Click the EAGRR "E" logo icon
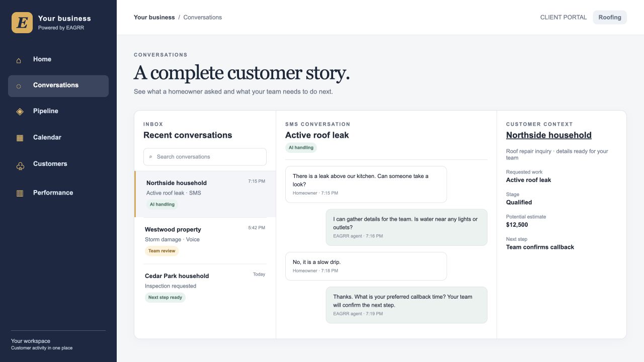Screen dimensions: 644x362 coord(22,23)
